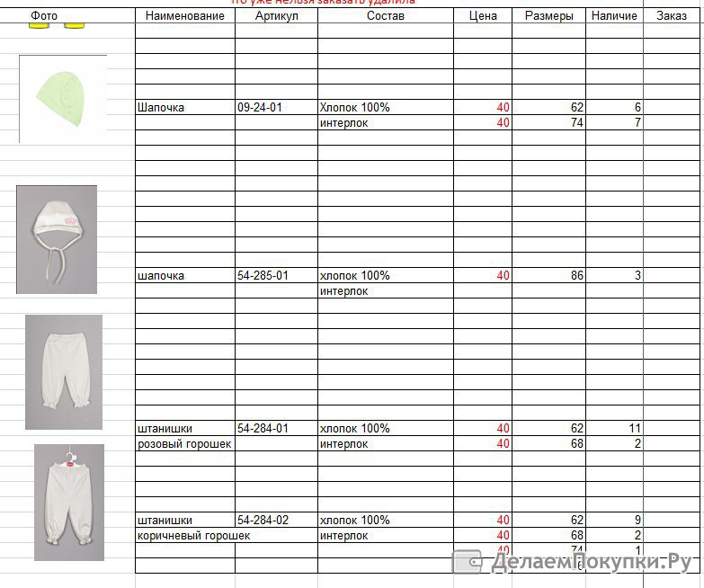Select штанишки cell in 54-284-02 row
The width and height of the screenshot is (704, 588).
(x=185, y=520)
